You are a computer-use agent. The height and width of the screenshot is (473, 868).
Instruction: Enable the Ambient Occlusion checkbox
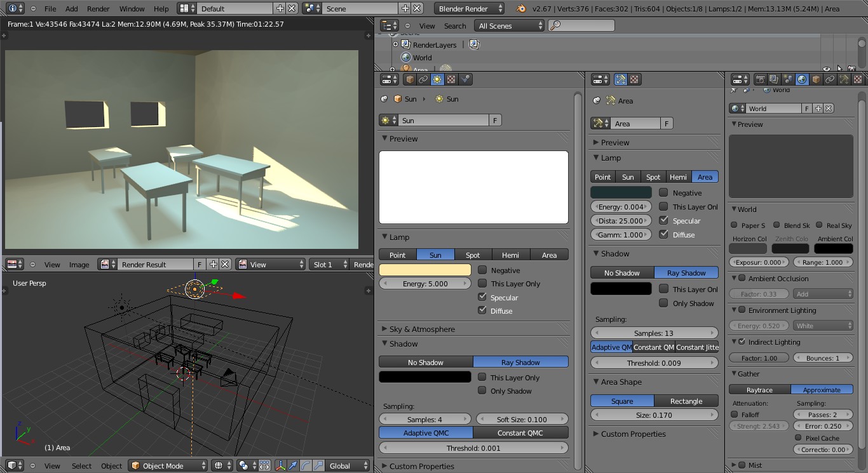pyautogui.click(x=742, y=278)
